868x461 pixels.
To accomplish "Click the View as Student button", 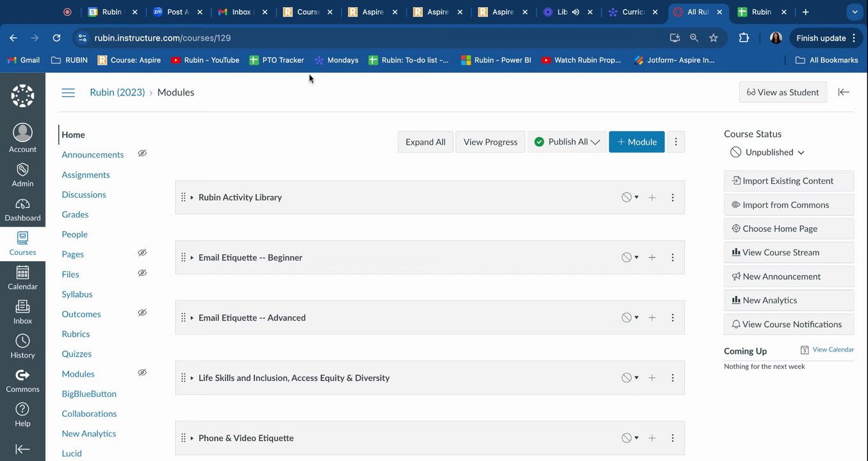I will [x=782, y=93].
